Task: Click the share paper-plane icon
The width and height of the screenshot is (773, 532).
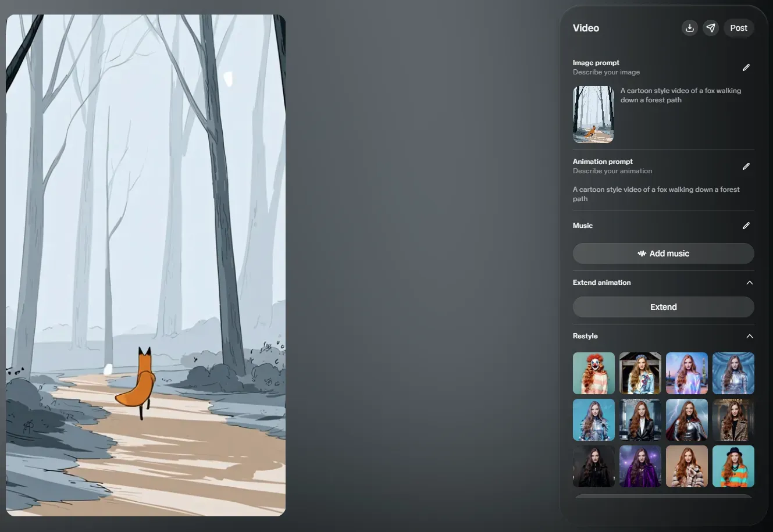Action: point(711,28)
